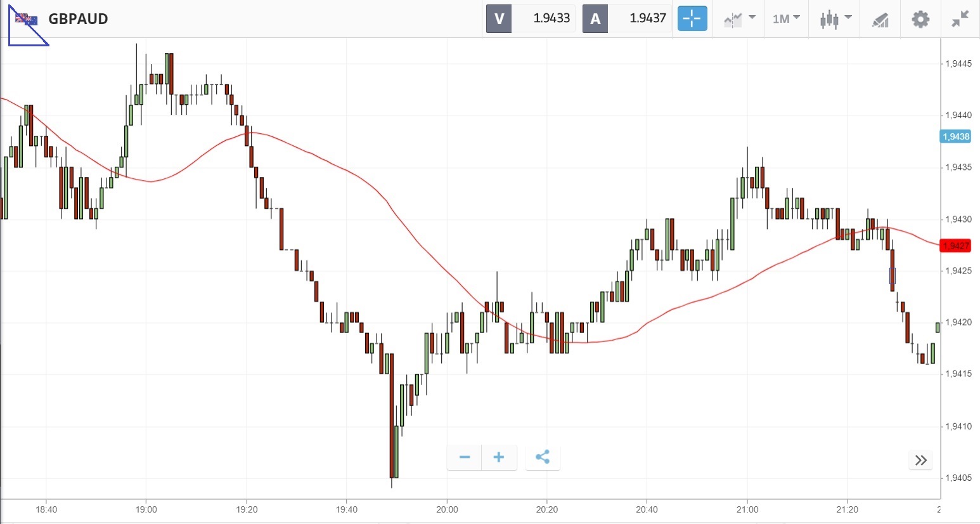
Task: Click the 1,9445 price axis label
Action: pyautogui.click(x=958, y=63)
